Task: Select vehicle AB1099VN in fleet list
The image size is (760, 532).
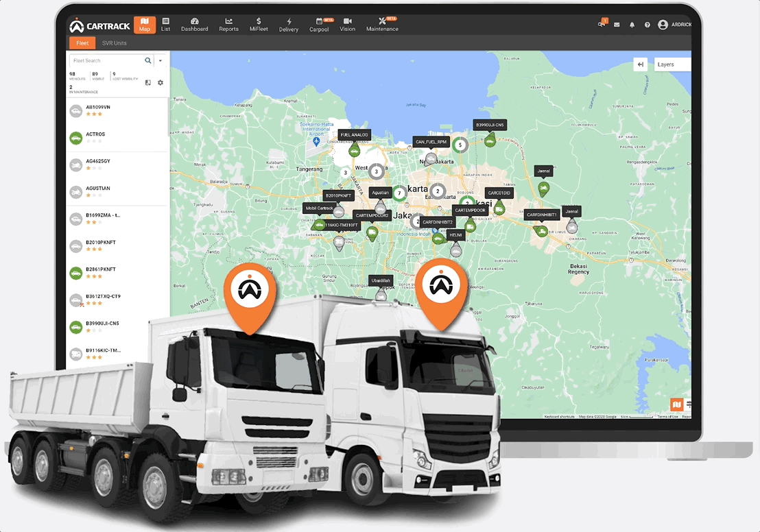Action: 118,111
